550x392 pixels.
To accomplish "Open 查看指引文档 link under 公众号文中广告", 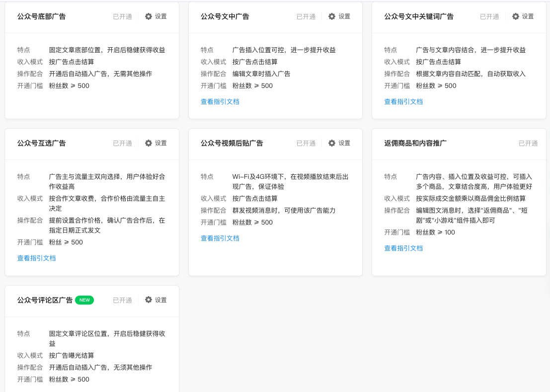I will point(220,101).
